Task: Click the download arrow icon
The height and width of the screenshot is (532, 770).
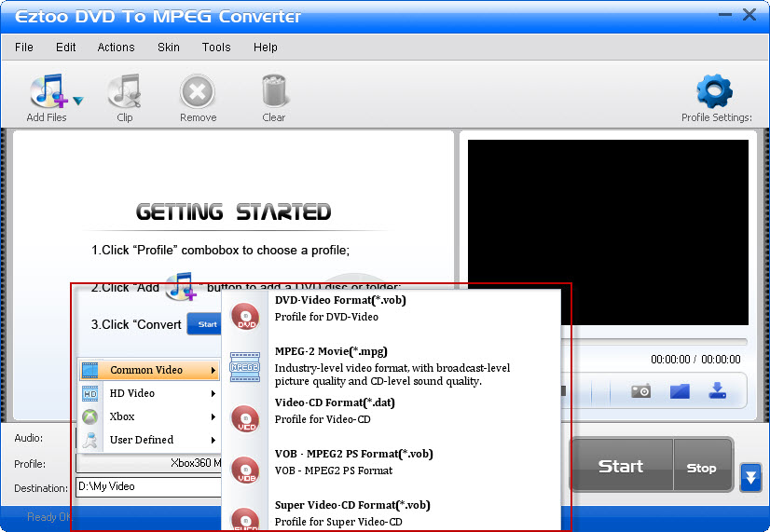Action: 718,390
